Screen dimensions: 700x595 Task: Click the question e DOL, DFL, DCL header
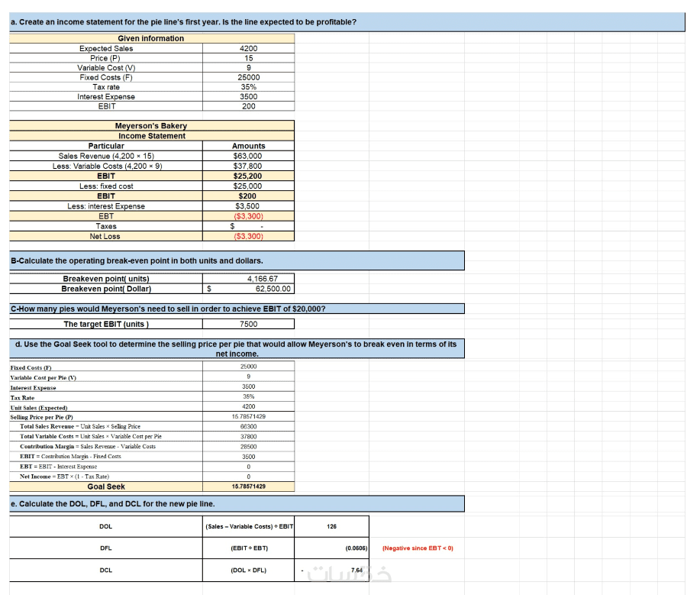[x=237, y=503]
